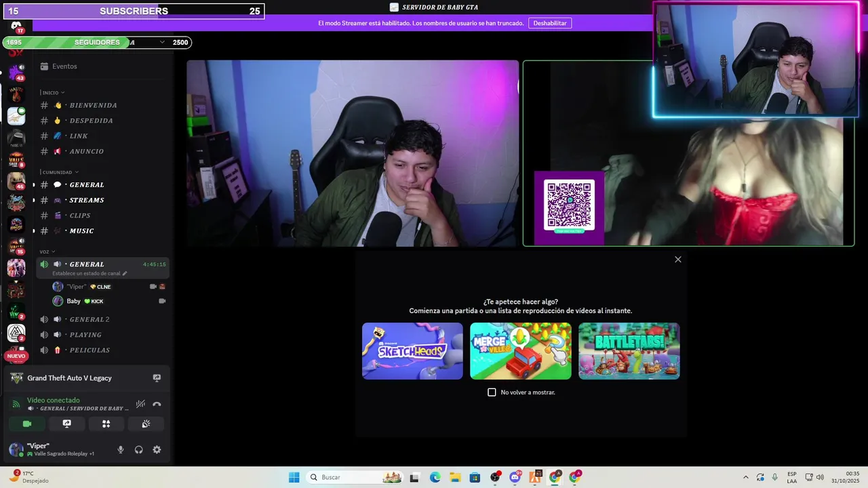The width and height of the screenshot is (868, 488).
Task: Join the GENERAL 2 voice channel
Action: point(102,319)
